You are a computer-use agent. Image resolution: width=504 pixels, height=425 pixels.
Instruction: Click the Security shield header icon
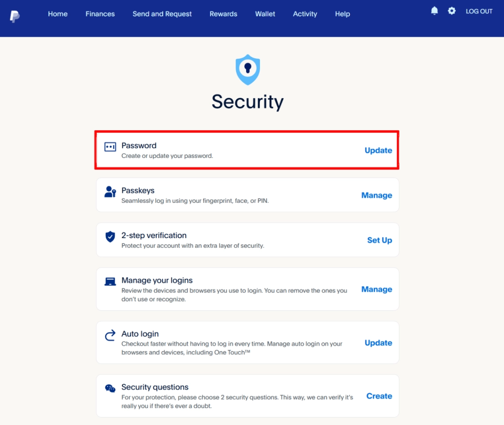point(248,70)
